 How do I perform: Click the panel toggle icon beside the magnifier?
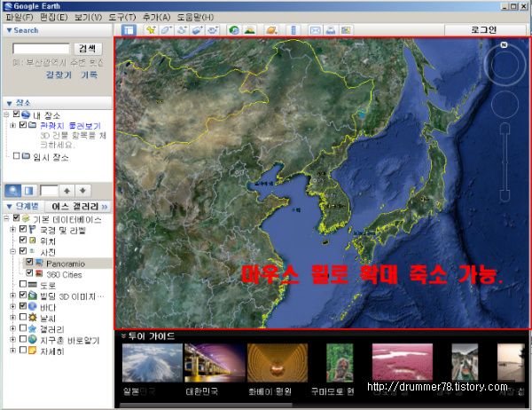click(x=28, y=191)
